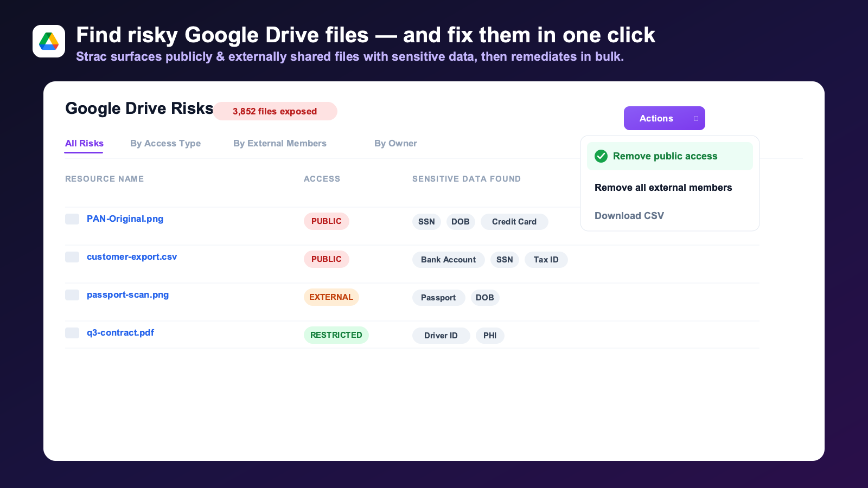The width and height of the screenshot is (868, 488).
Task: Select Download CSV from the menu
Action: coord(629,216)
